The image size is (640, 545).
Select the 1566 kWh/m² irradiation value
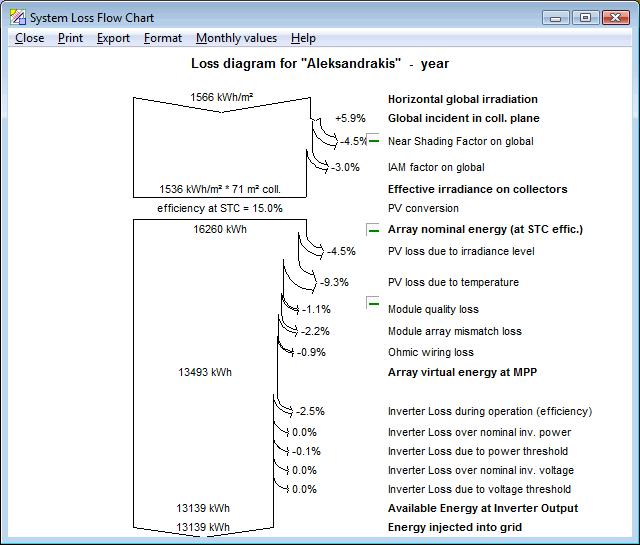[x=222, y=97]
